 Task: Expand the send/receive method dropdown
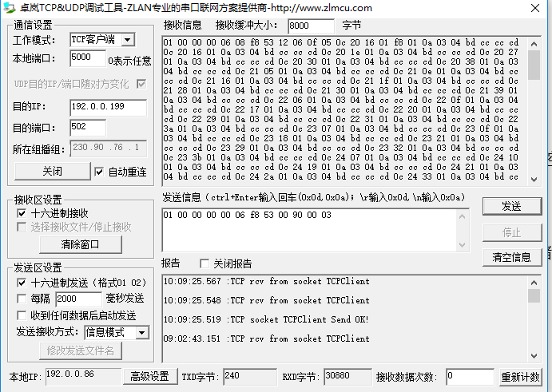click(x=141, y=332)
